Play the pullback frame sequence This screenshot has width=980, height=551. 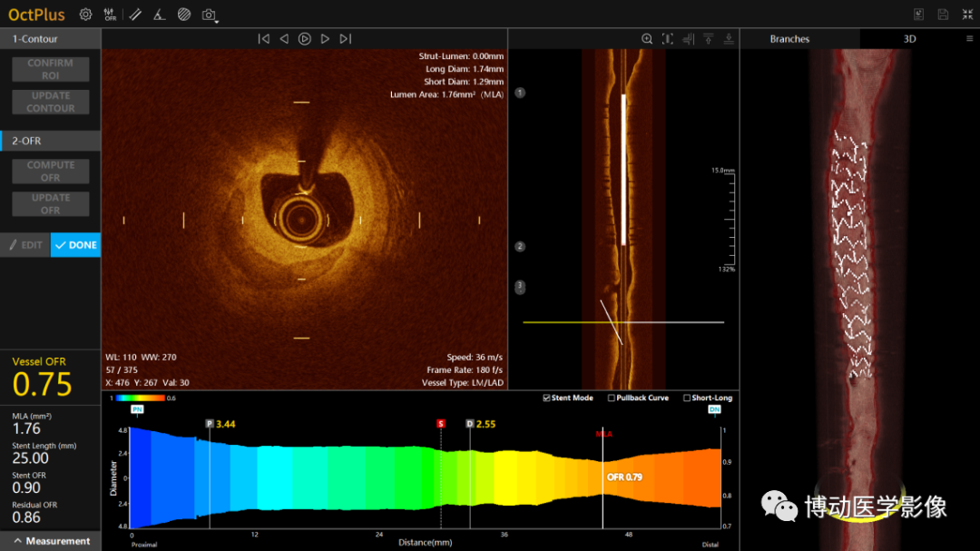click(305, 39)
